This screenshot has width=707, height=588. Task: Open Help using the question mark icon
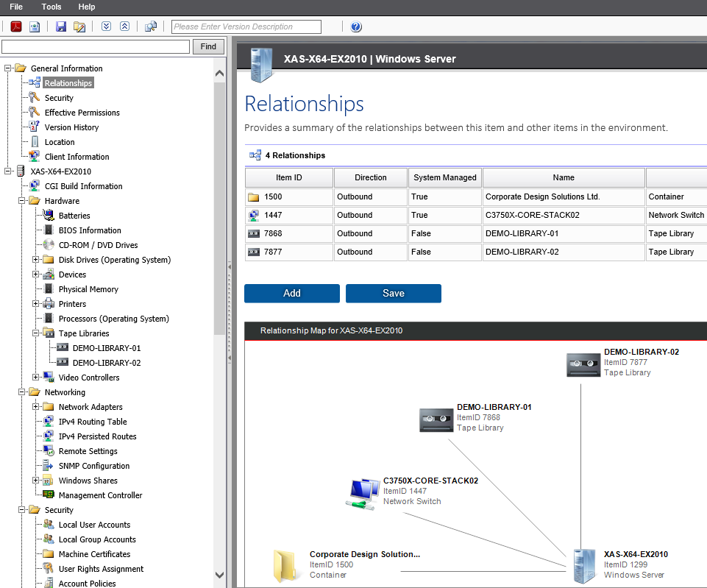355,26
